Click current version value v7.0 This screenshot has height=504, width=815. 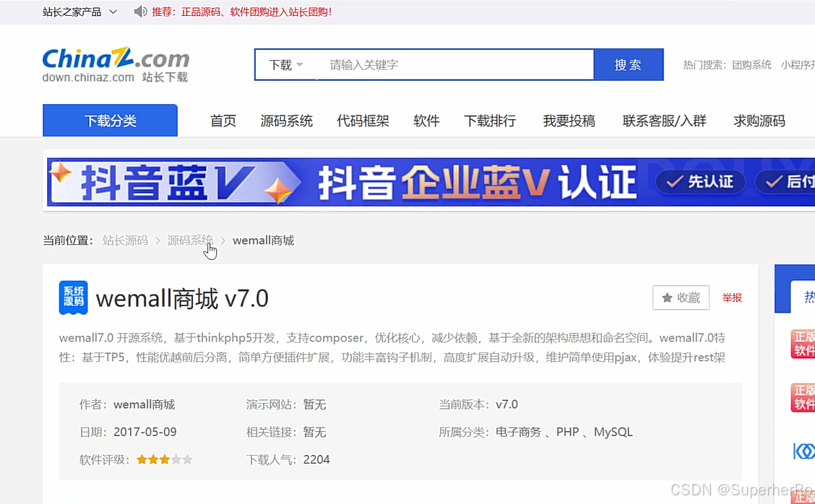[506, 404]
